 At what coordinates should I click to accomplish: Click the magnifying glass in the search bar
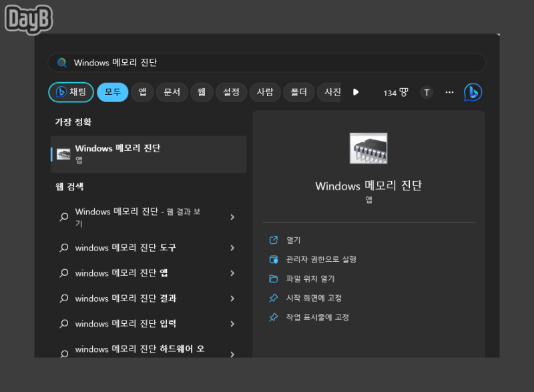click(x=62, y=62)
